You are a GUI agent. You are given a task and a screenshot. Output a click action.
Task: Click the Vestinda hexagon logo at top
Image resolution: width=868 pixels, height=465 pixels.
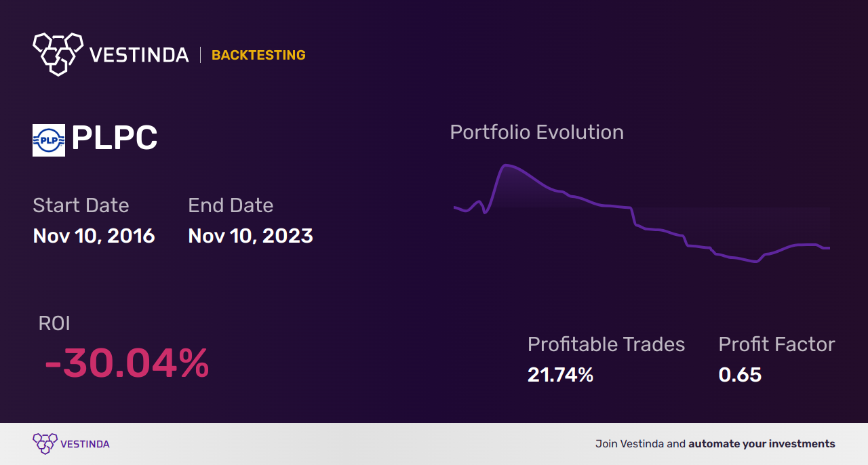point(58,53)
